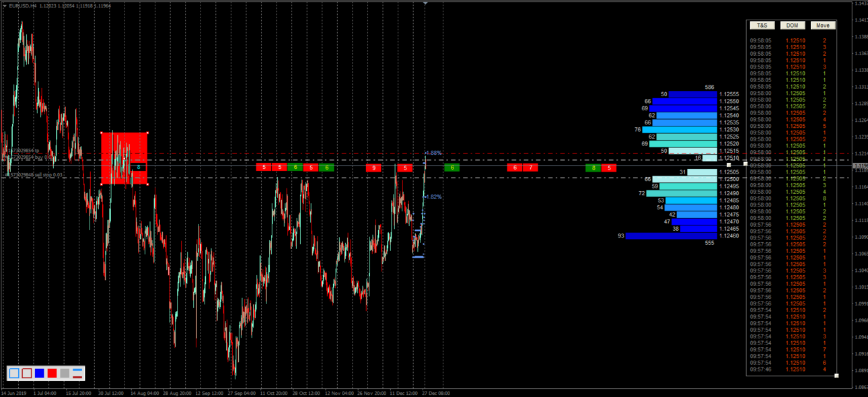Click the DOM bar at price 1.12470
This screenshot has width=868, height=397.
pyautogui.click(x=694, y=222)
